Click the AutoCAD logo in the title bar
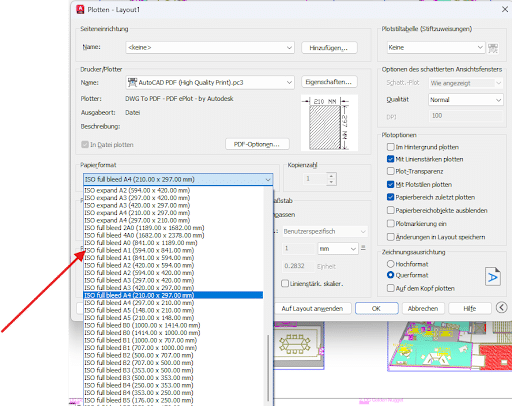512x406 pixels. click(80, 9)
